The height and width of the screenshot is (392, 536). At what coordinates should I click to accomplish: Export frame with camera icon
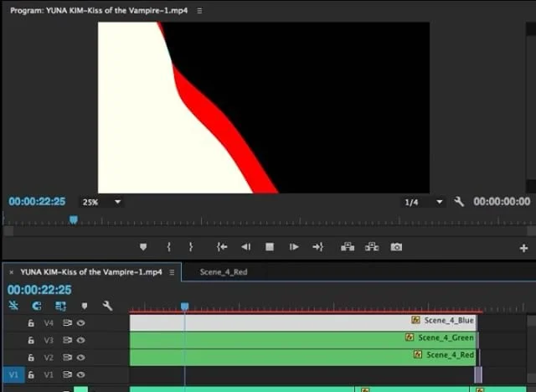pos(396,247)
